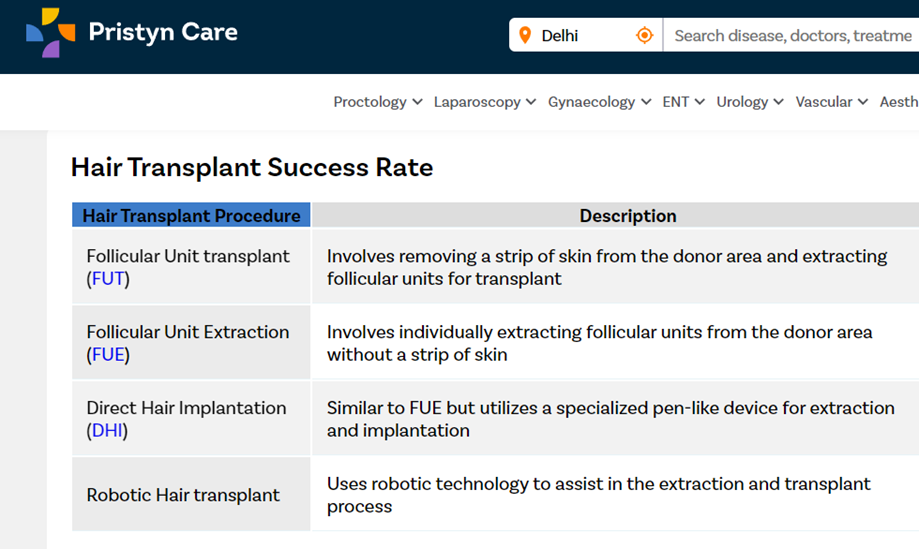Click the Pristyn Care brand name text

[163, 32]
